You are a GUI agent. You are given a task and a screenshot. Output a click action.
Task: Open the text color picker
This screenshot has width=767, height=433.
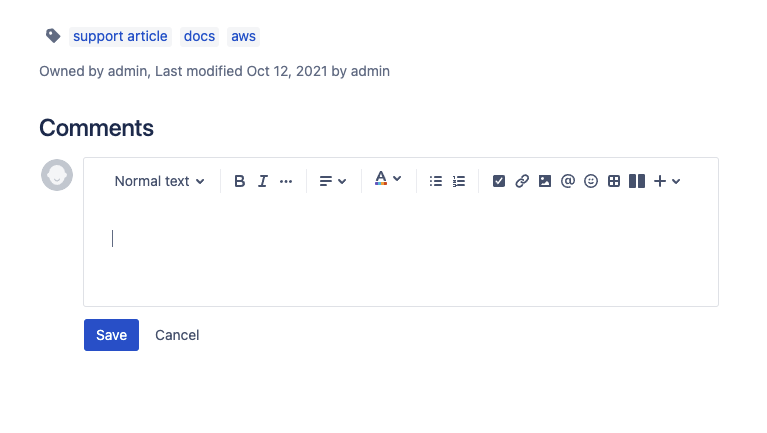pos(388,179)
